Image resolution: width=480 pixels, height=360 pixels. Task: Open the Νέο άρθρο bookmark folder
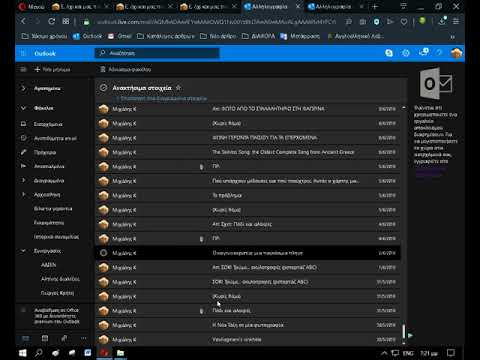coord(218,36)
